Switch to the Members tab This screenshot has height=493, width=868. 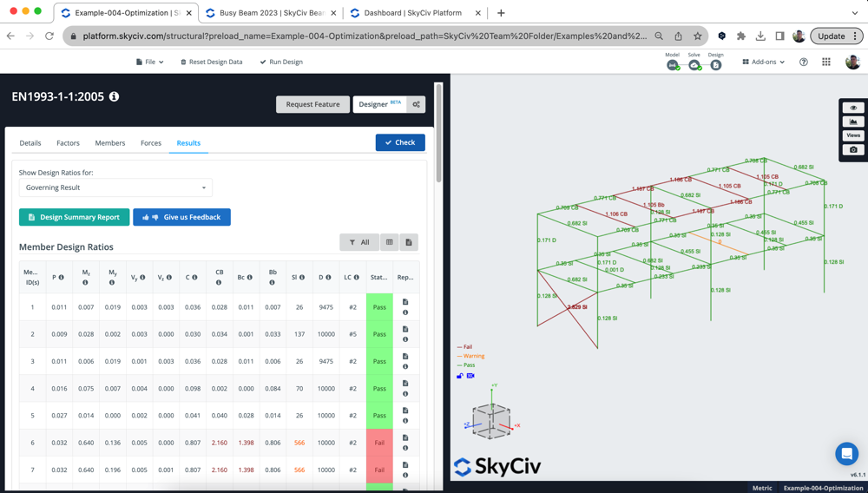(110, 143)
